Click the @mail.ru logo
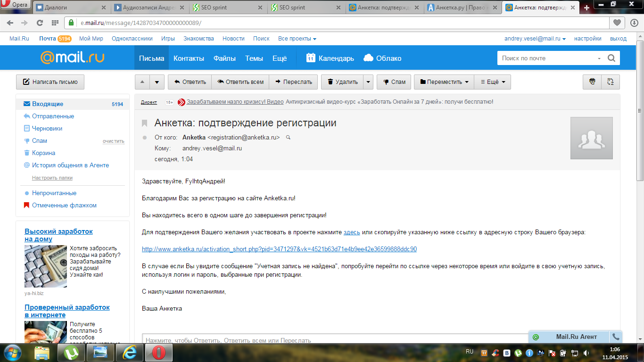 pyautogui.click(x=72, y=58)
